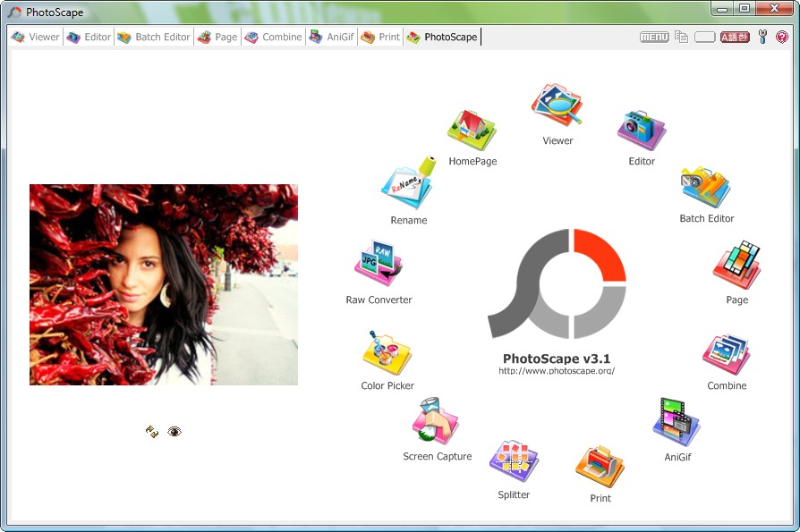Launch the Rename icon
800x532 pixels.
[409, 183]
